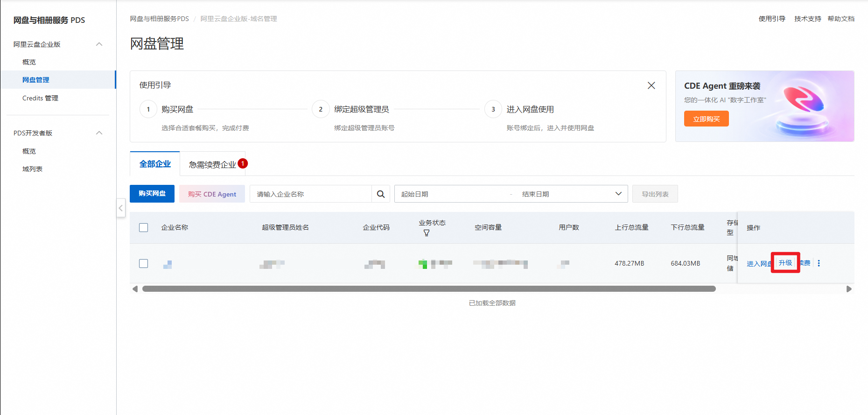The width and height of the screenshot is (868, 415).
Task: Open the 帮助文档 link
Action: (x=841, y=19)
